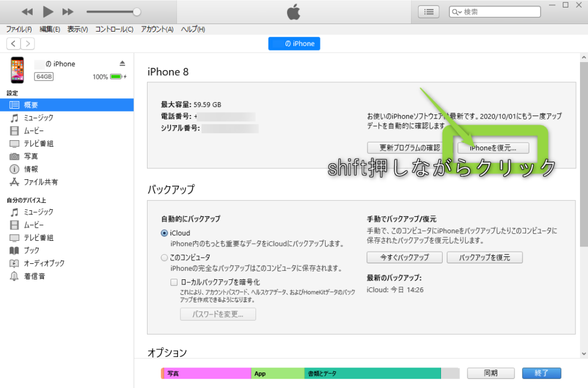Click the 書類とデータ storage bar segment
This screenshot has width=588, height=388.
tap(373, 374)
